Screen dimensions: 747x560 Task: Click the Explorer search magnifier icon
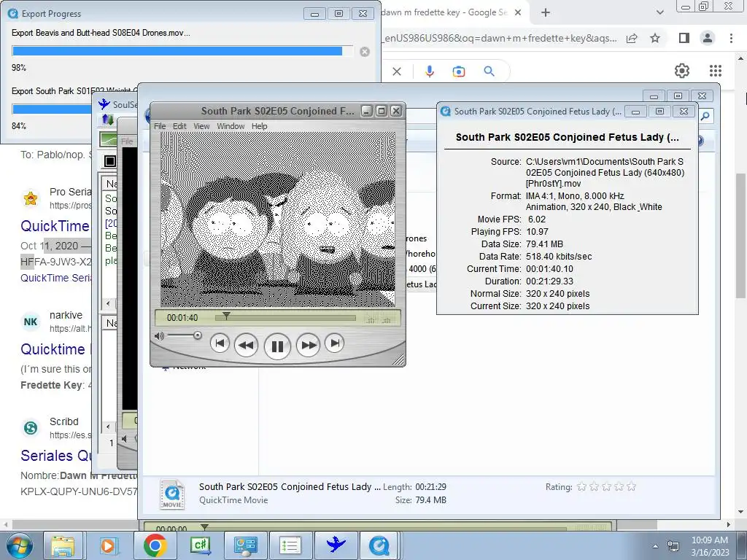point(705,116)
